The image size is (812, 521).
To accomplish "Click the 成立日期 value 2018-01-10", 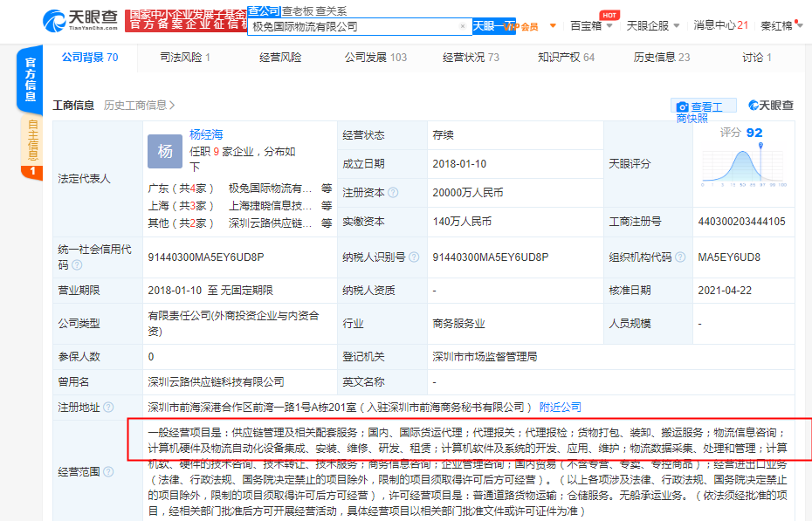I will click(x=459, y=164).
